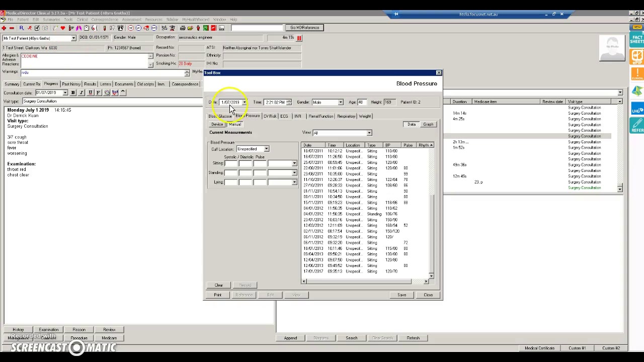644x362 pixels.
Task: Open the patient name dropdown
Action: tap(73, 38)
